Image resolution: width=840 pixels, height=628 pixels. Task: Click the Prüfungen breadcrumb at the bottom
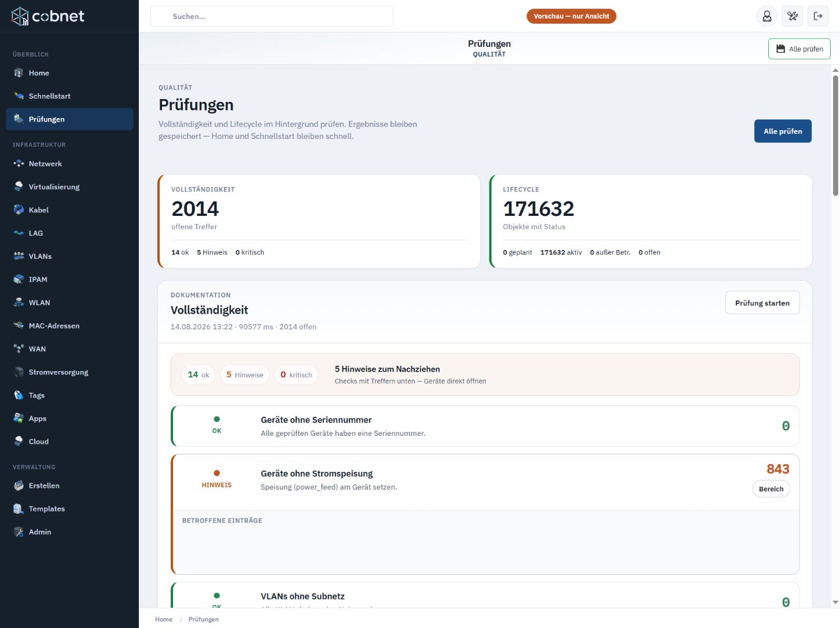click(x=204, y=619)
